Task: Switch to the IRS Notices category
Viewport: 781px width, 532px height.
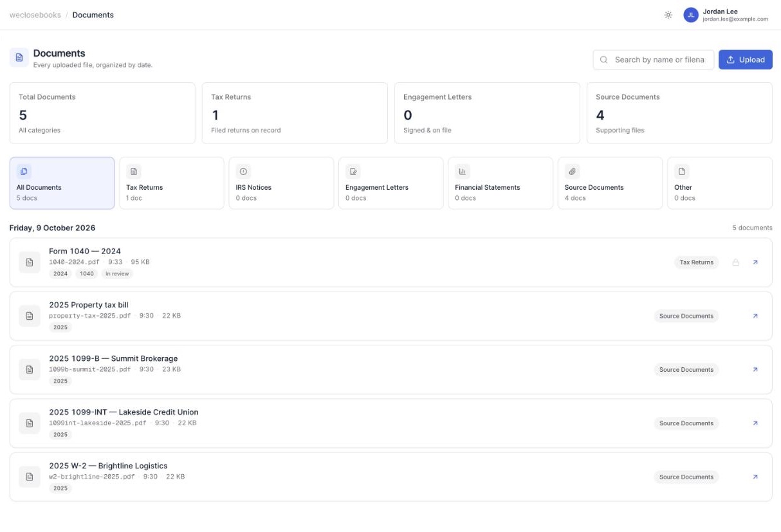Action: tap(281, 183)
